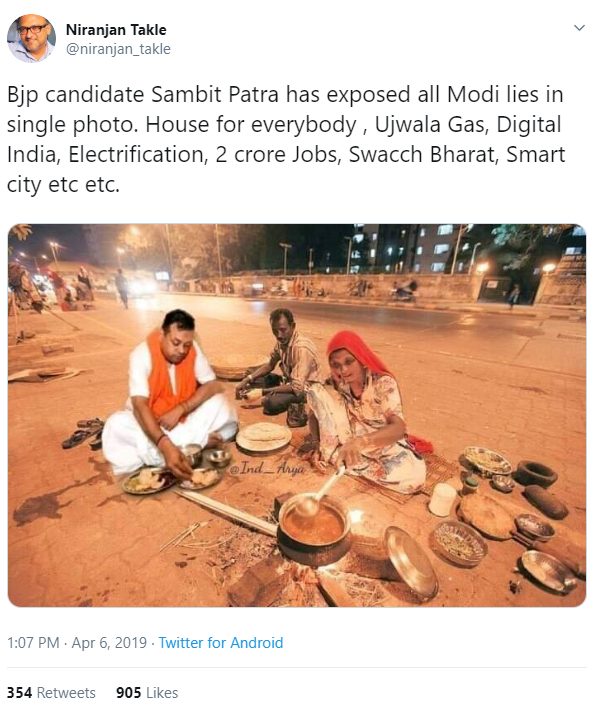Click the sandals left of the seated man
Screen dimensions: 593x715
click(83, 433)
